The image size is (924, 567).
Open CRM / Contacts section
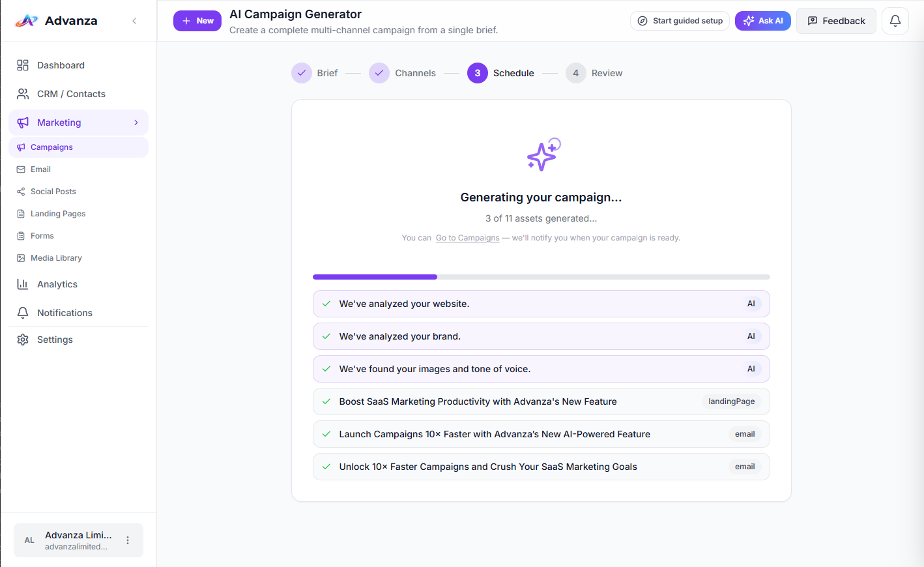(78, 94)
